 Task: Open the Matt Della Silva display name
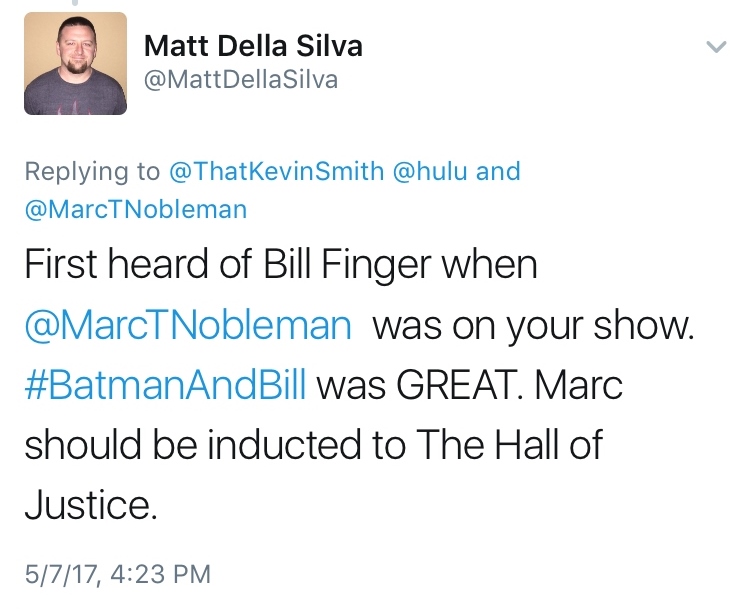[253, 46]
